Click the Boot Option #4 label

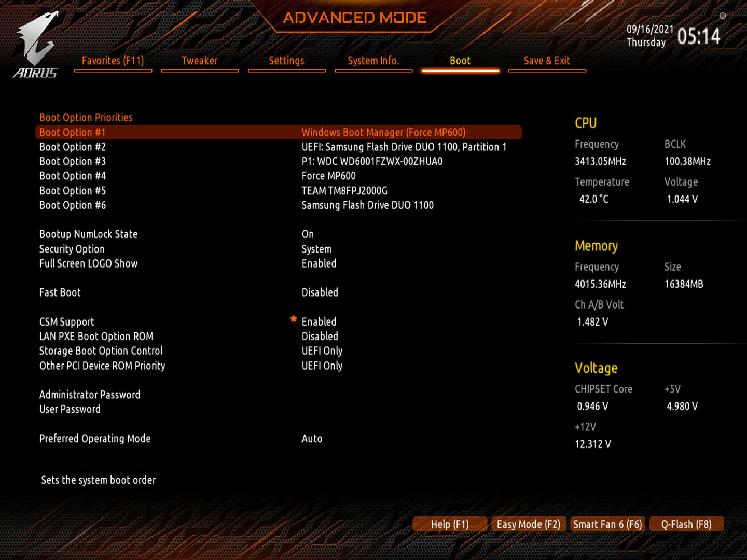pos(73,176)
